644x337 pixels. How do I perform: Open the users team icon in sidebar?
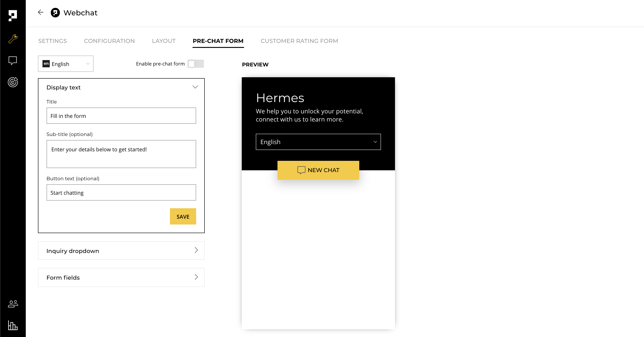click(13, 304)
